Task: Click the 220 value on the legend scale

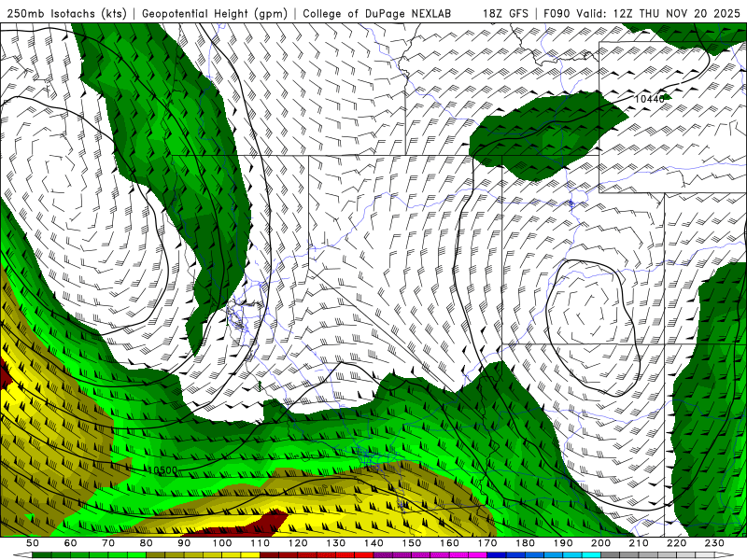Action: pyautogui.click(x=677, y=543)
